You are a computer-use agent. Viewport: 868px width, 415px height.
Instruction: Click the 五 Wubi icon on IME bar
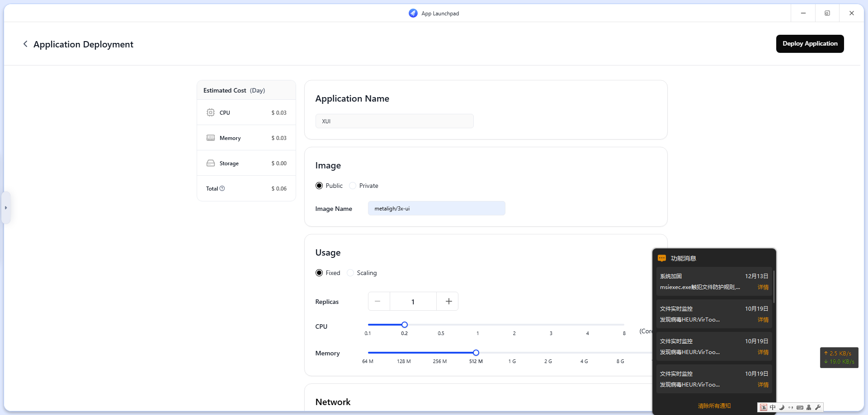(764, 407)
